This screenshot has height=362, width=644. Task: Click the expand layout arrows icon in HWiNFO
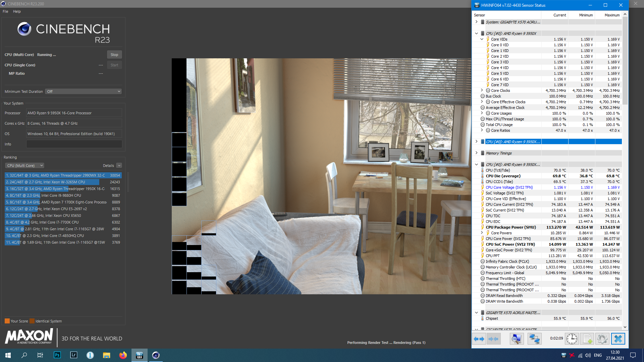click(x=479, y=339)
